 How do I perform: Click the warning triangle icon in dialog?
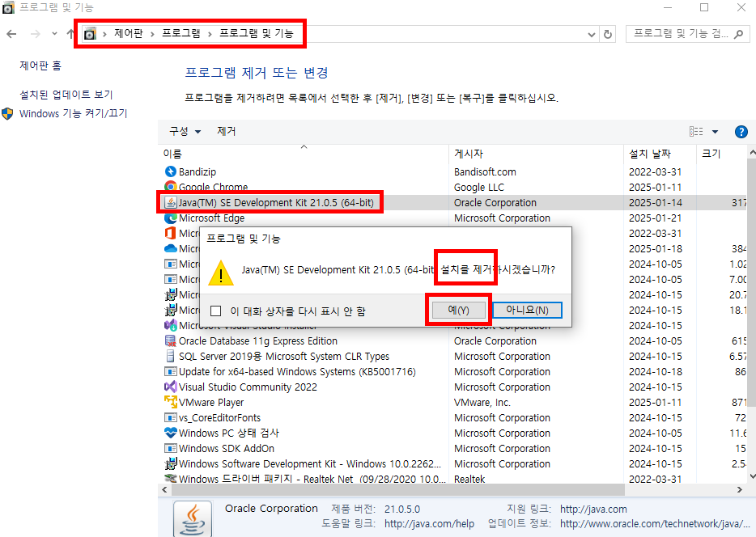pos(221,273)
